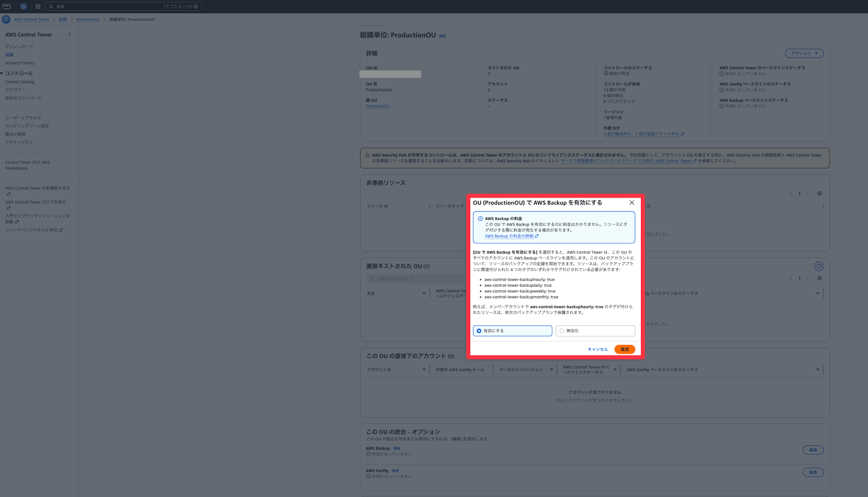Open Control Tower 向け AWS Marketplace in sidebar
The image size is (868, 497).
[27, 165]
